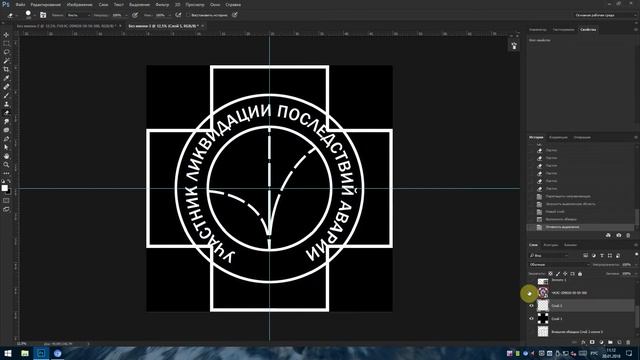Create a new layer group

(x=610, y=342)
